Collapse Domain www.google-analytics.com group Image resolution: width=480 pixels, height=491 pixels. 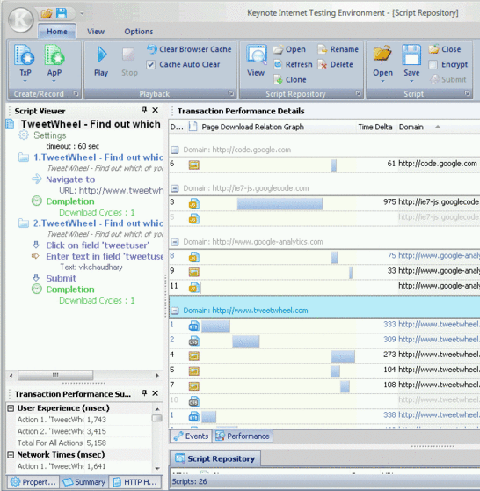click(175, 242)
